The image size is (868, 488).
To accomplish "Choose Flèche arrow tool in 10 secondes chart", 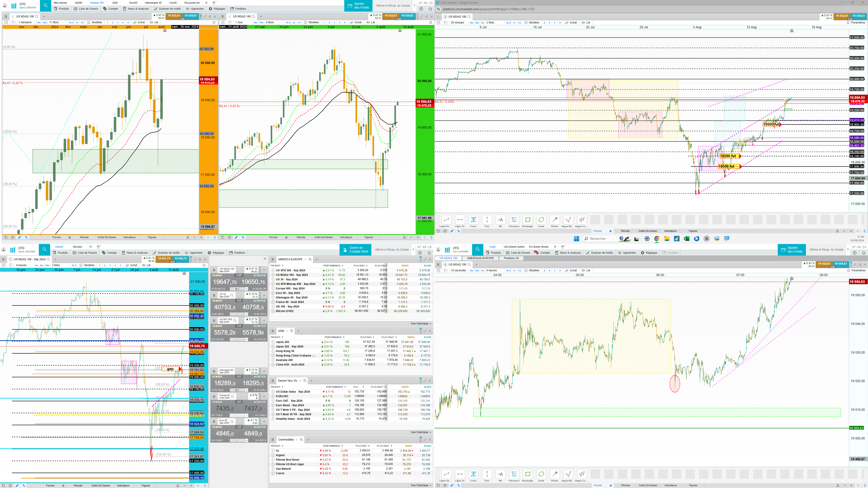I will pos(555,474).
